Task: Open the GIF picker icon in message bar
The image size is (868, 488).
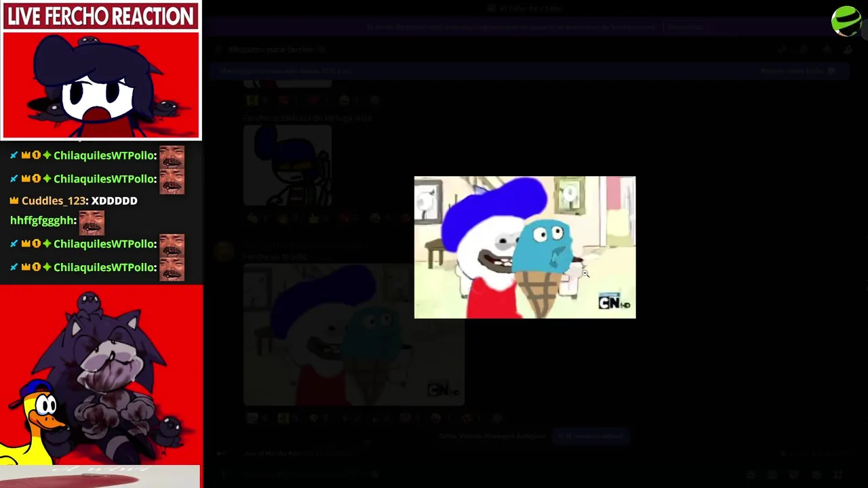Action: 772,475
